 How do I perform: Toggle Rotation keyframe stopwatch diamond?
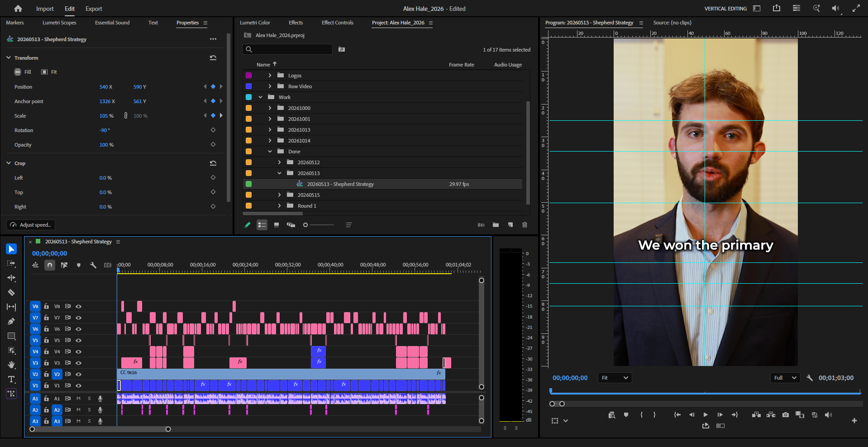click(213, 130)
